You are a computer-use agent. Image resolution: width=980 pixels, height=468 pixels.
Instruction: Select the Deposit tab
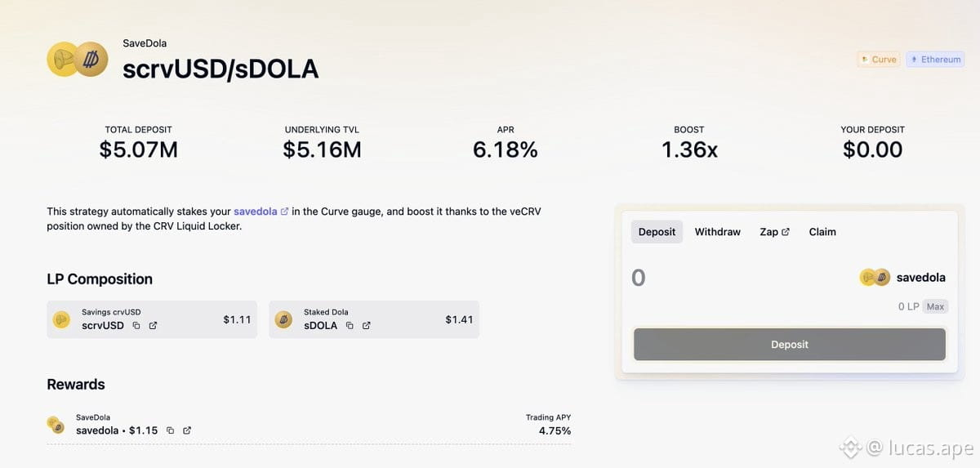pyautogui.click(x=657, y=232)
